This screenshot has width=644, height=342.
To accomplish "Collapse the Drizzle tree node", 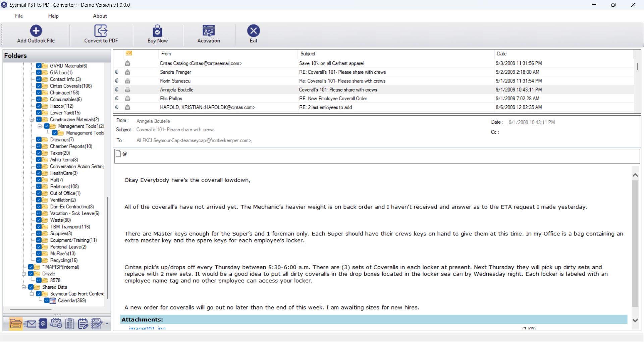I will pos(23,274).
